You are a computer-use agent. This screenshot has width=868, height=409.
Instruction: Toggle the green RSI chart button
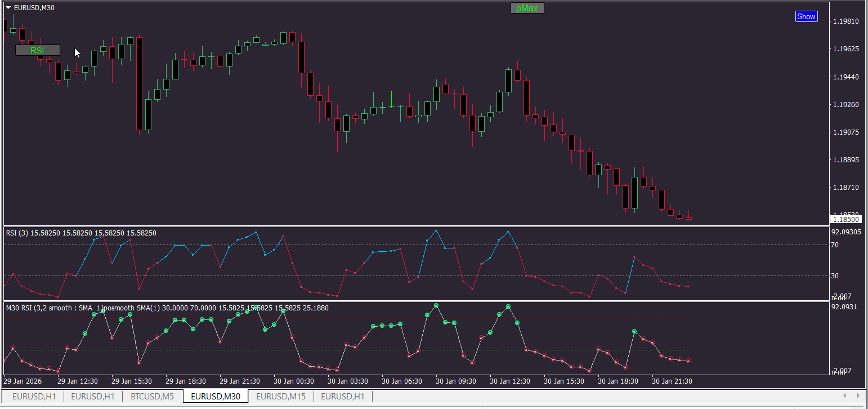click(x=37, y=50)
